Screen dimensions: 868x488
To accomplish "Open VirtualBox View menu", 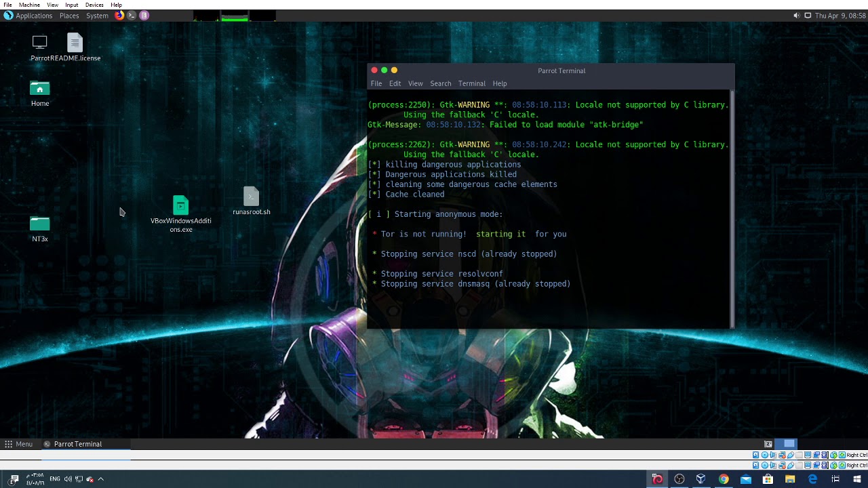I will click(52, 5).
